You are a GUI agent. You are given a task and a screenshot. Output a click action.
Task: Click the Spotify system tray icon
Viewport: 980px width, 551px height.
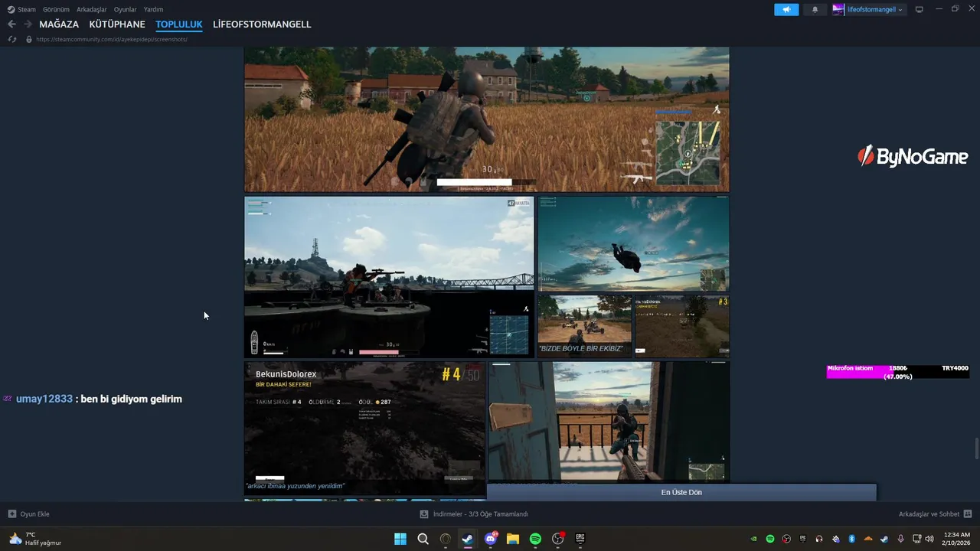tap(770, 539)
